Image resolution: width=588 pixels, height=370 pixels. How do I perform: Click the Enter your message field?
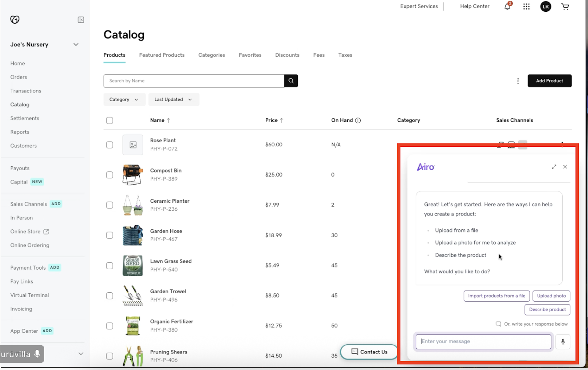[x=483, y=341]
